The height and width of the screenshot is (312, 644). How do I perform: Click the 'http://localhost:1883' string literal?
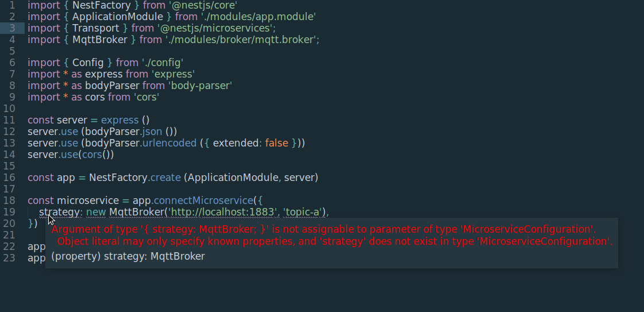point(223,211)
